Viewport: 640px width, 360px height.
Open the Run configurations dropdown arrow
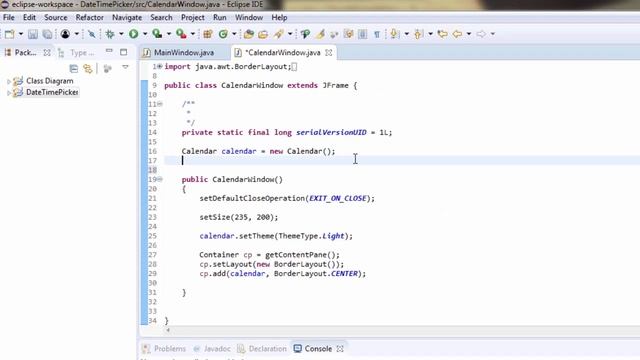pyautogui.click(x=145, y=34)
